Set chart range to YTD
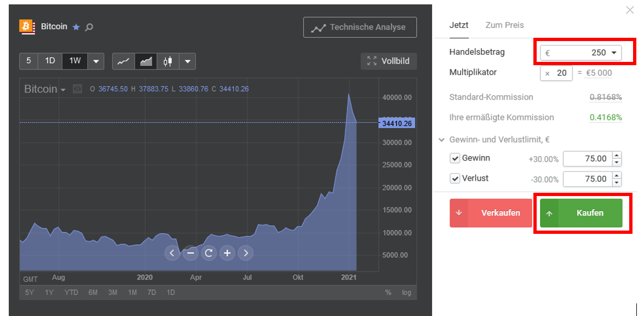This screenshot has height=316, width=644. tap(71, 292)
